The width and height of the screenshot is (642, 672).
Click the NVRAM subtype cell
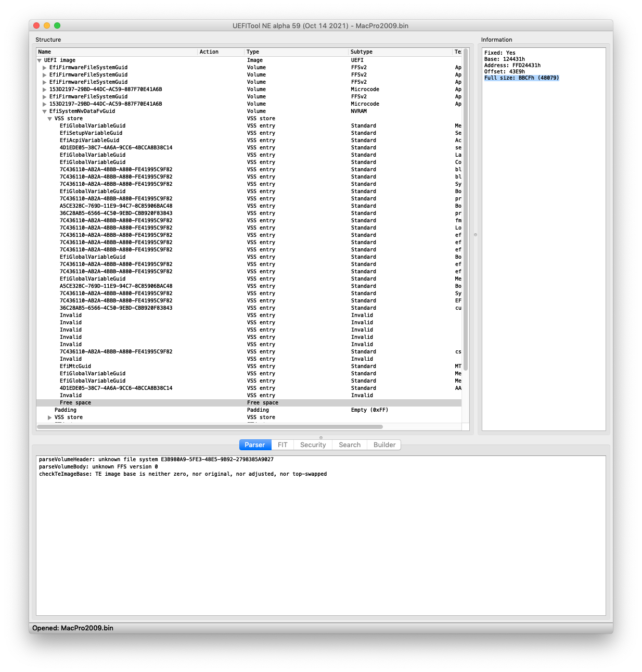click(359, 111)
